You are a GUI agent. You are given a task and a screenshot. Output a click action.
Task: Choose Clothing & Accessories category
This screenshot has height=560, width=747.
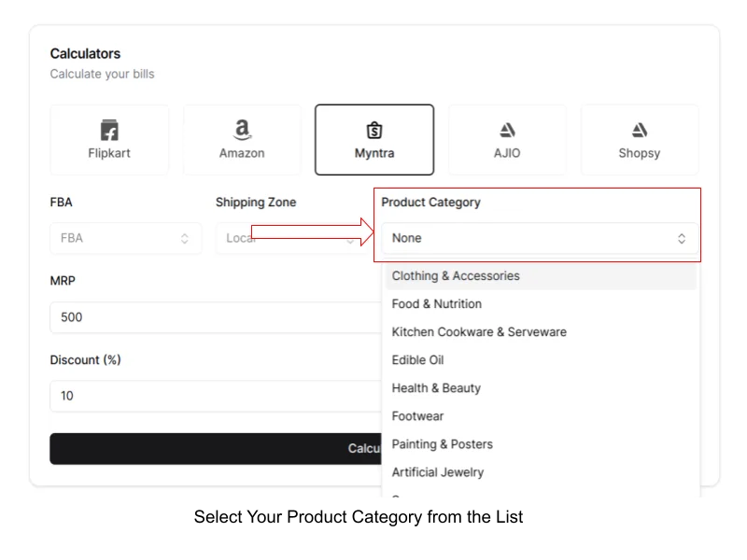point(541,275)
